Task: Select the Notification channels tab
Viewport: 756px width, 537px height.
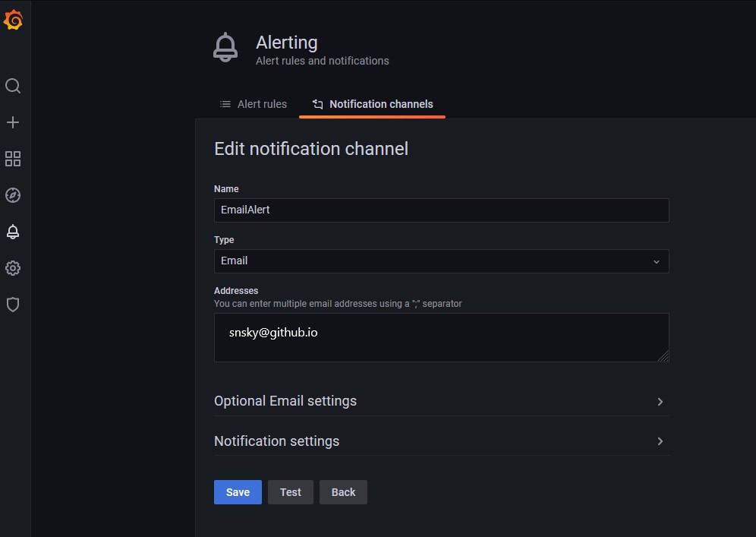Action: [373, 104]
